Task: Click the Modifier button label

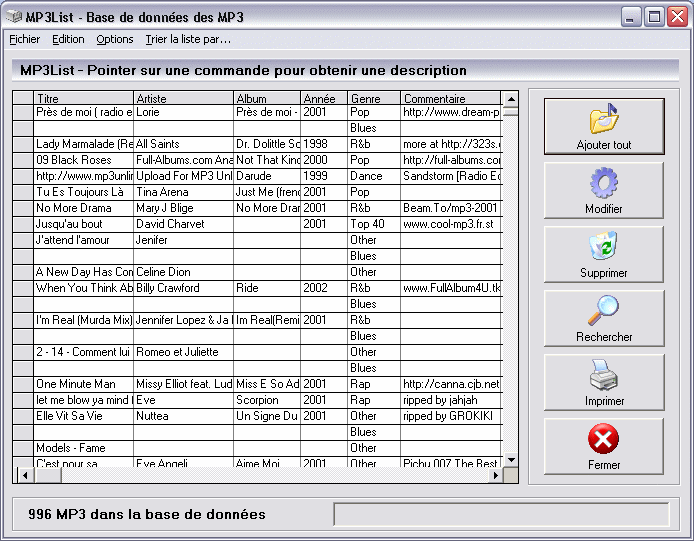Action: pos(604,209)
